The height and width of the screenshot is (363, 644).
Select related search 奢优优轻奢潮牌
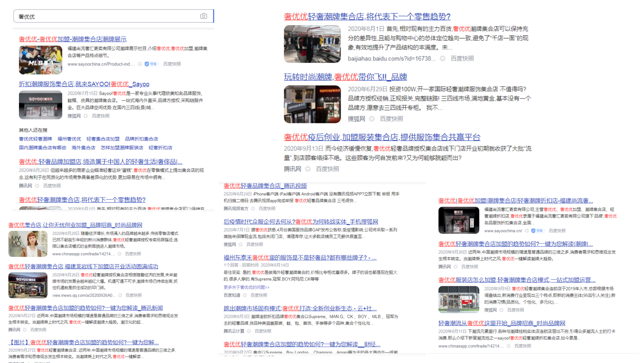point(35,139)
